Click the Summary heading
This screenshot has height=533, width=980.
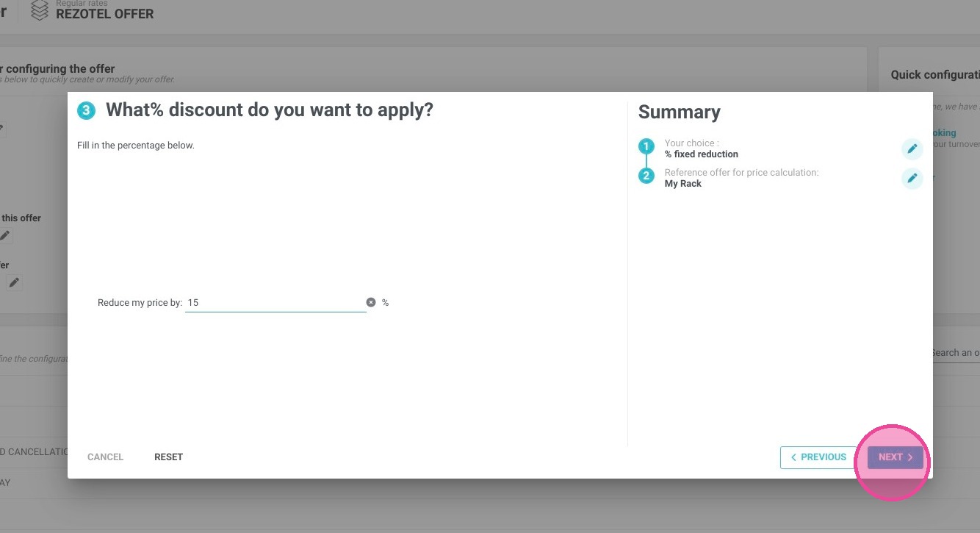tap(680, 112)
